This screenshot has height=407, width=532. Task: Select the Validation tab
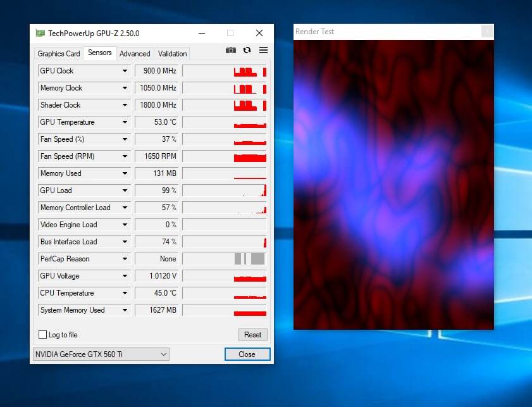172,54
